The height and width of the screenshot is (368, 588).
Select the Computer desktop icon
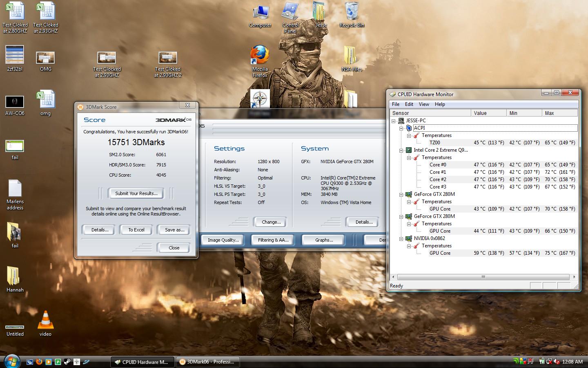(260, 16)
